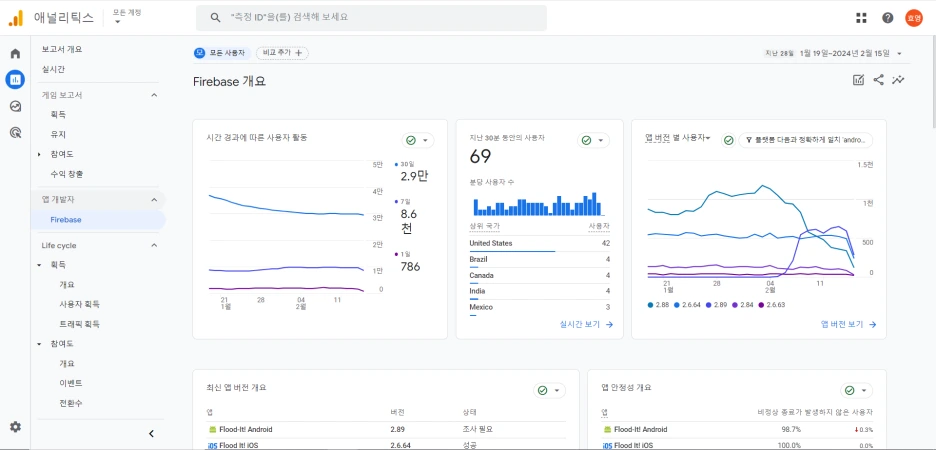Image resolution: width=936 pixels, height=450 pixels.
Task: Follow the 실시간 보기 link
Action: (x=586, y=325)
